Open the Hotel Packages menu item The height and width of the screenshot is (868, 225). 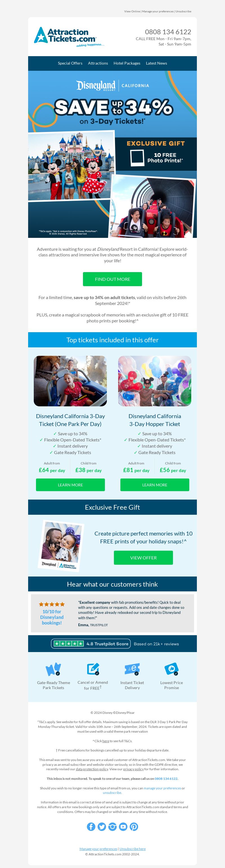(x=127, y=63)
